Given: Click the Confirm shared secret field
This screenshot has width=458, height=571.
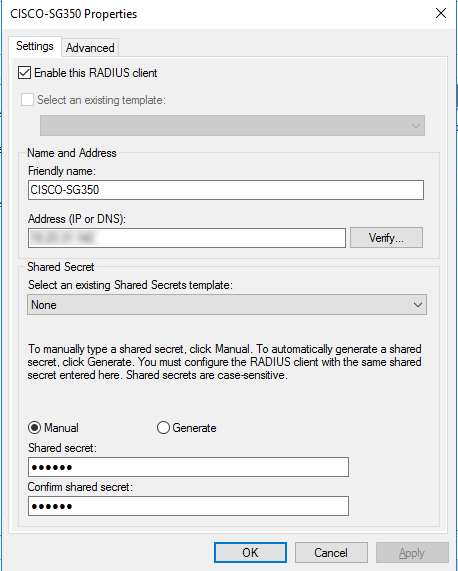Looking at the screenshot, I should 188,506.
